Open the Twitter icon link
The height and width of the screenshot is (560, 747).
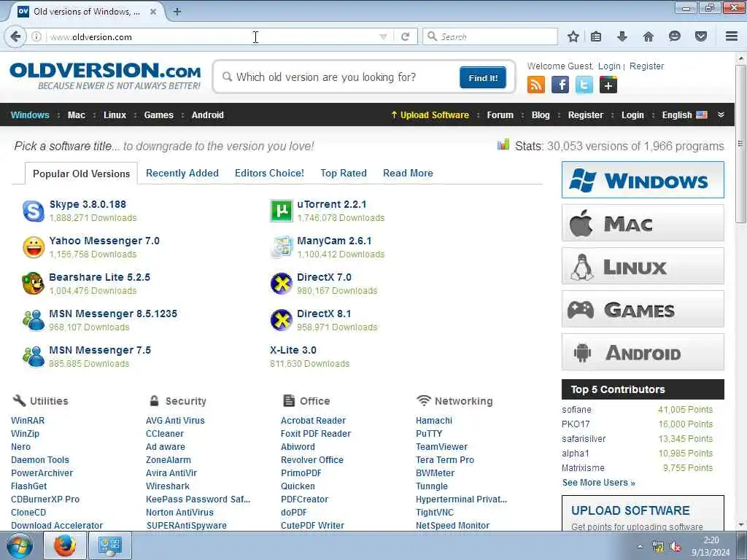click(584, 85)
